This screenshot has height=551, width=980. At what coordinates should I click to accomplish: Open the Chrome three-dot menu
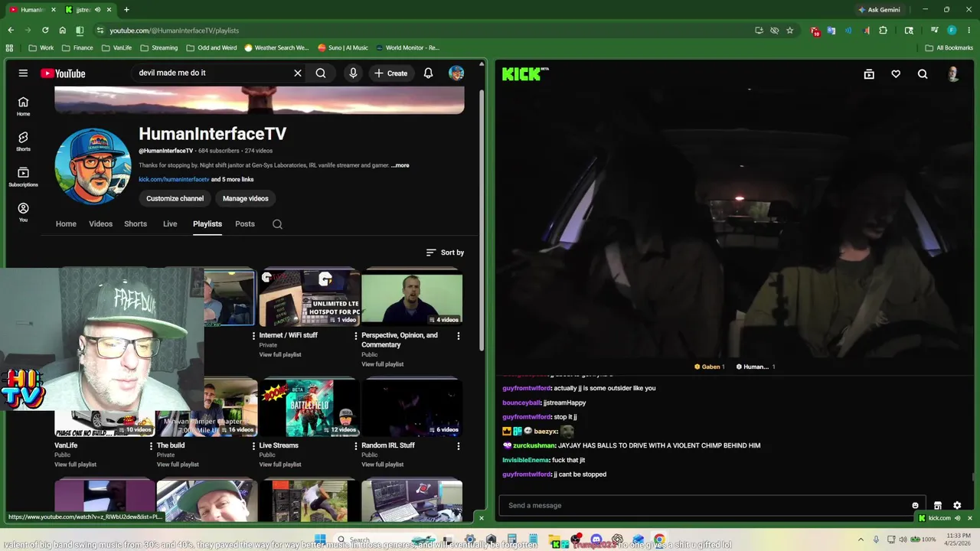pyautogui.click(x=969, y=31)
